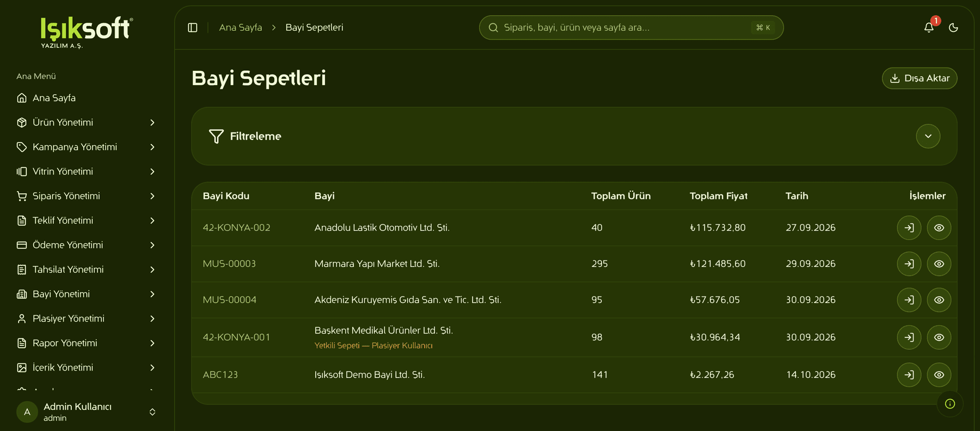
Task: Log in as Marmara Yapı Market dealer
Action: 909,264
